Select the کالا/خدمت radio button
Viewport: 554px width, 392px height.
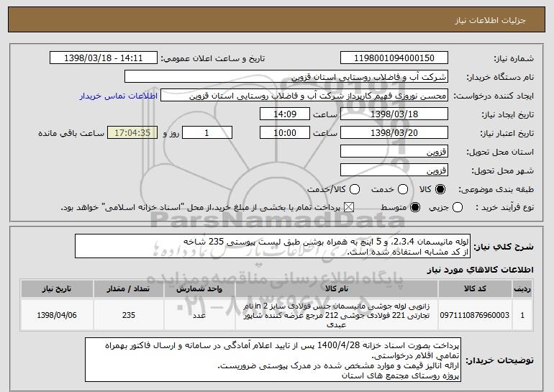(355, 189)
